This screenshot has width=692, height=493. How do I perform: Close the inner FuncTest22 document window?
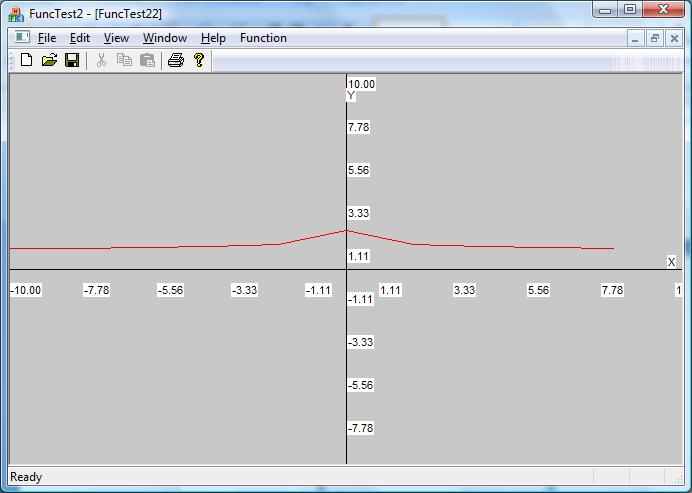coord(674,38)
